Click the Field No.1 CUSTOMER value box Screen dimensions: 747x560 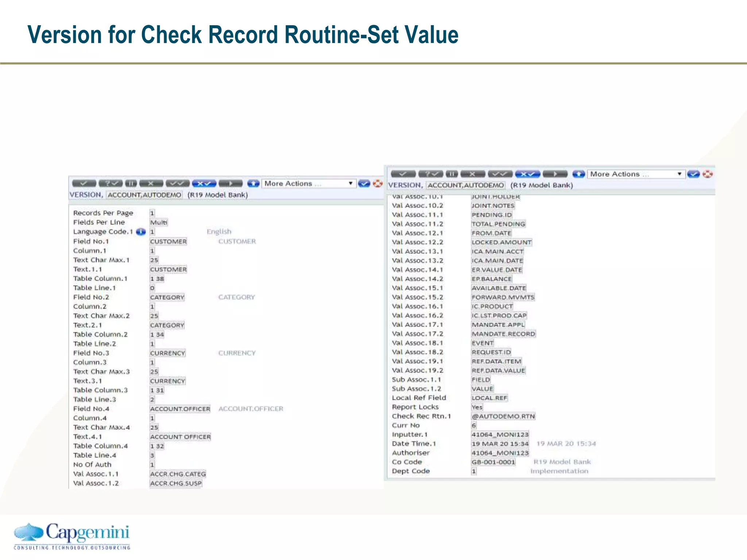pos(168,241)
